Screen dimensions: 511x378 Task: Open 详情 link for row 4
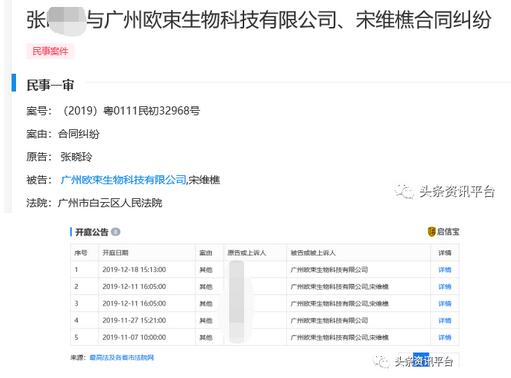(x=445, y=321)
